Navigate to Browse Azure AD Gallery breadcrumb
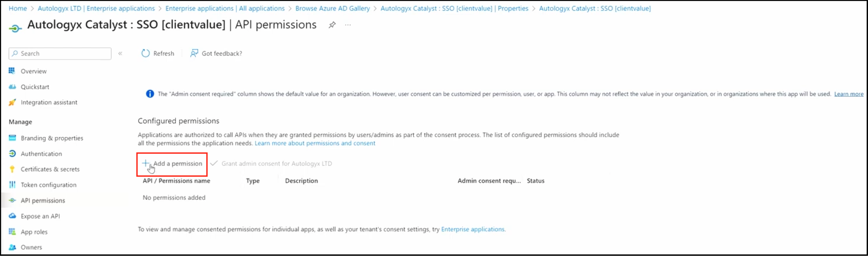This screenshot has width=868, height=256. [x=333, y=8]
